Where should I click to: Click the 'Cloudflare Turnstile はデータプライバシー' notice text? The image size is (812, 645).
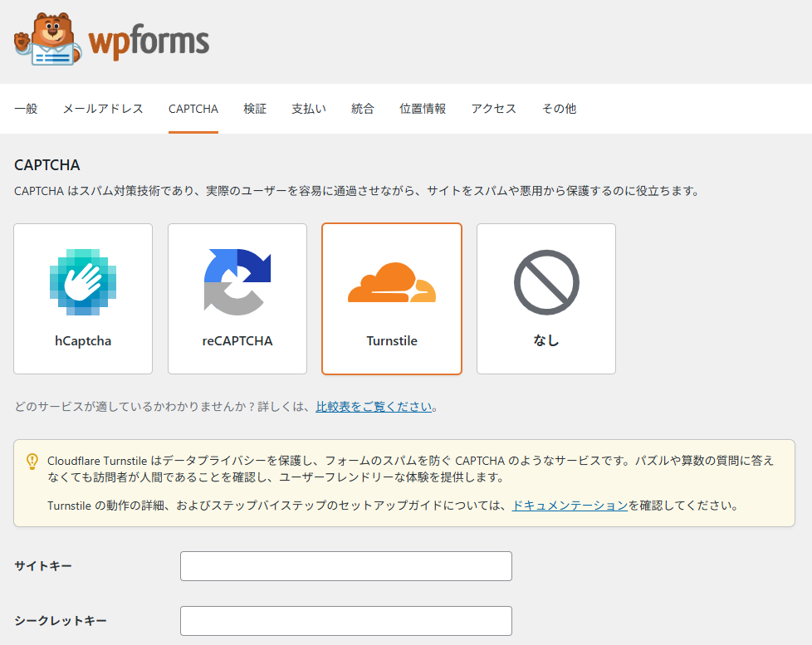point(410,468)
